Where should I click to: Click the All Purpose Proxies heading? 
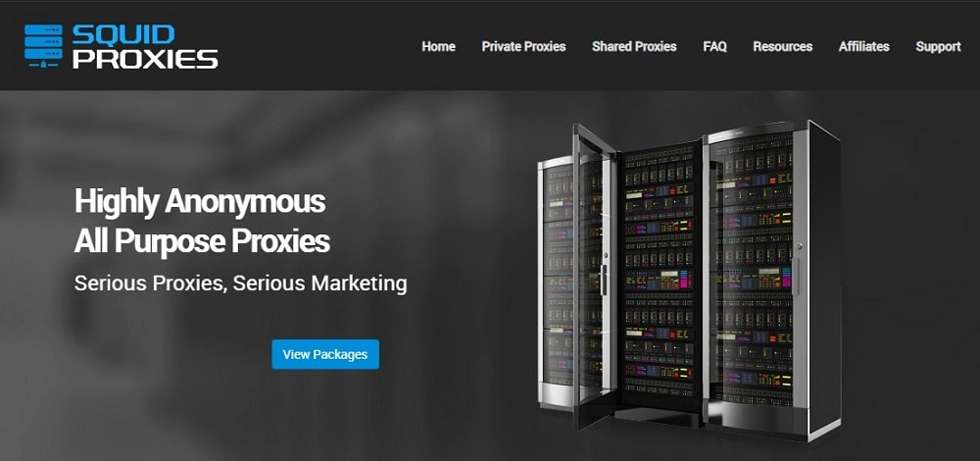click(x=202, y=241)
